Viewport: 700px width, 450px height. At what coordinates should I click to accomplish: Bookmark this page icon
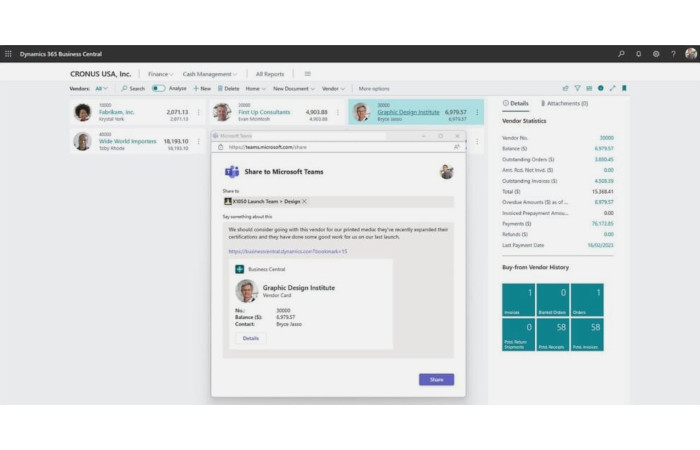624,88
